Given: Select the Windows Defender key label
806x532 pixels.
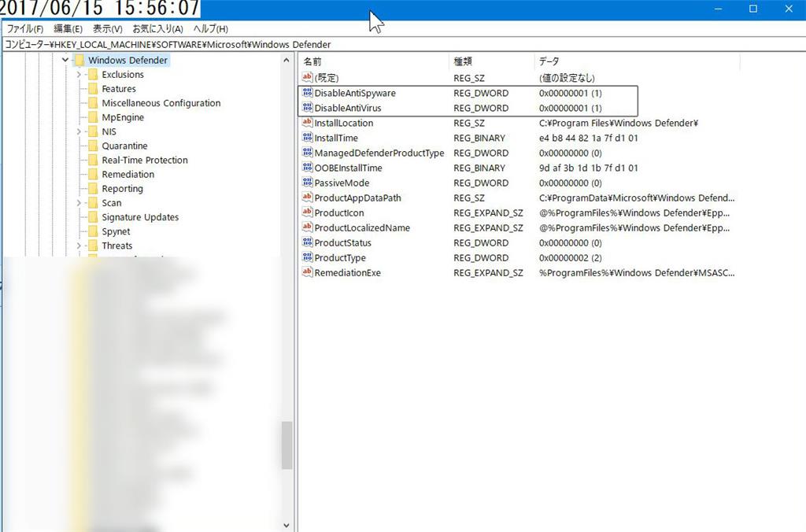Looking at the screenshot, I should click(128, 60).
